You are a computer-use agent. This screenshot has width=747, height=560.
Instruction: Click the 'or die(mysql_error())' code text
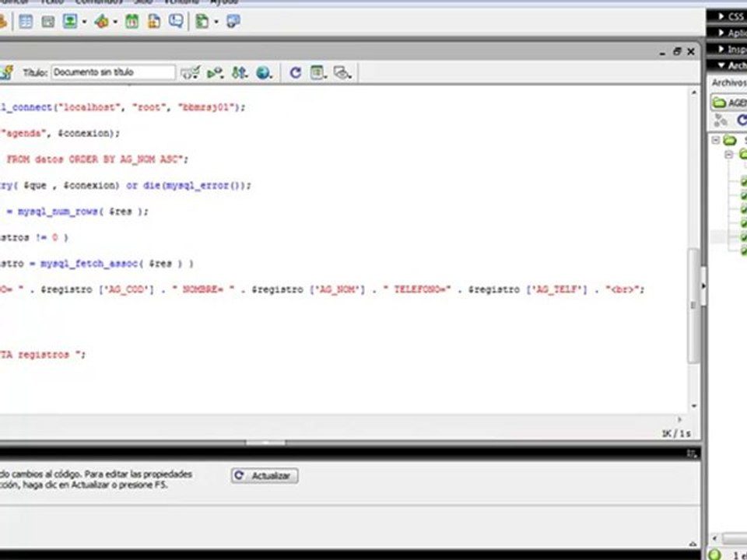(x=188, y=186)
